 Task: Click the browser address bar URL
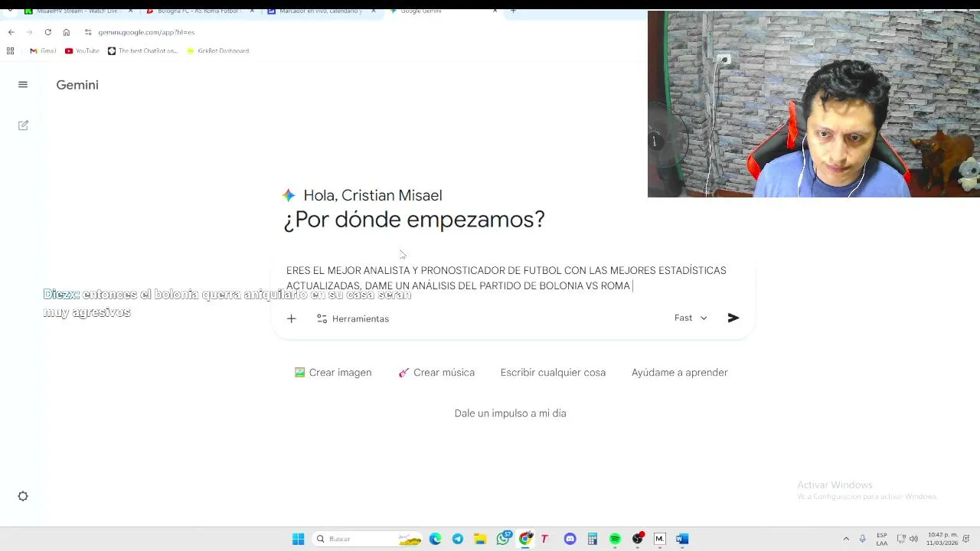(x=146, y=32)
